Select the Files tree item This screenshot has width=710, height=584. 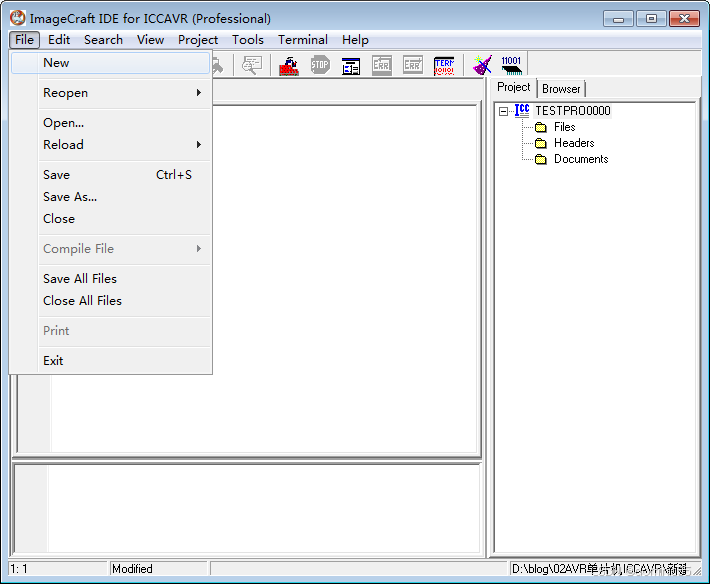(565, 127)
